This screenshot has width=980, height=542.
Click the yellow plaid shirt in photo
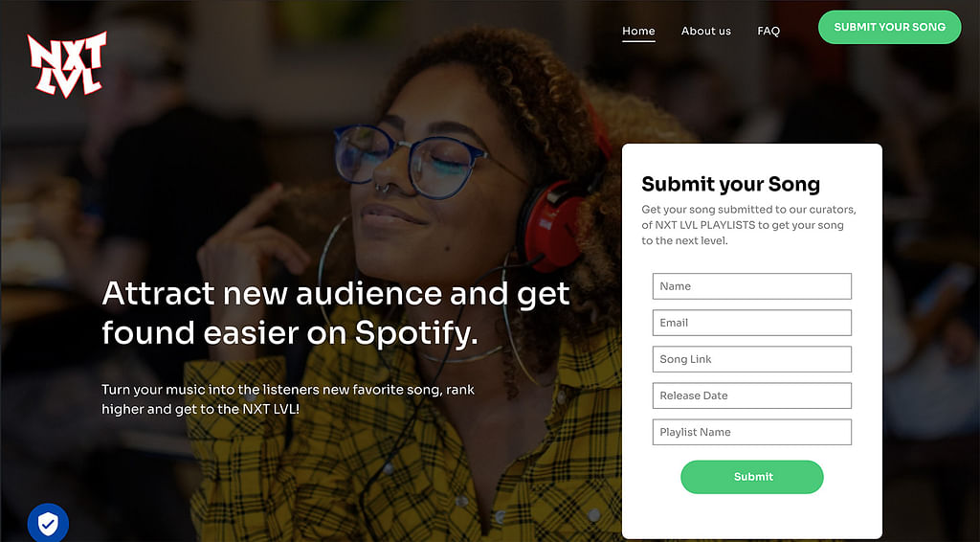[400, 450]
